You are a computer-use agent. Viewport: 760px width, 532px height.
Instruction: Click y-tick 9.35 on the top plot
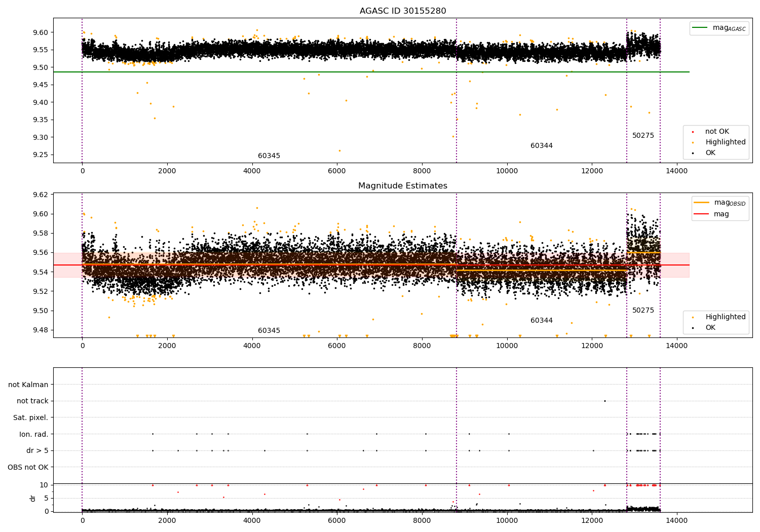click(x=40, y=120)
